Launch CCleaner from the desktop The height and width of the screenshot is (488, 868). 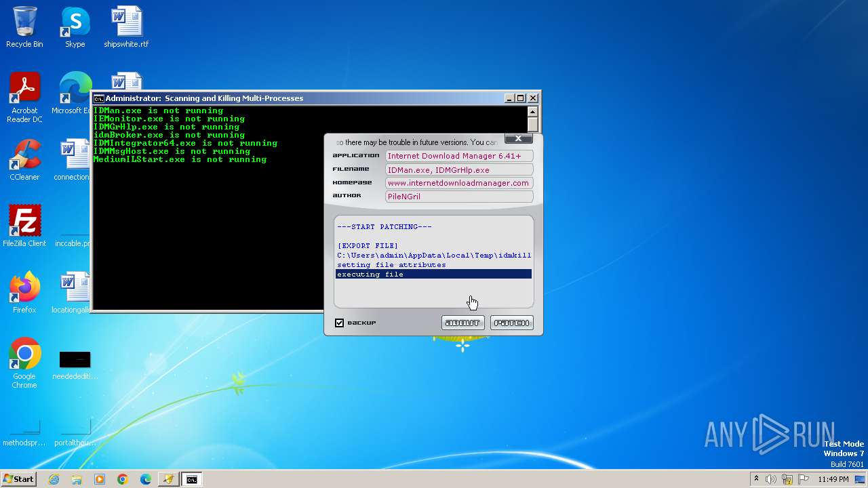coord(24,160)
